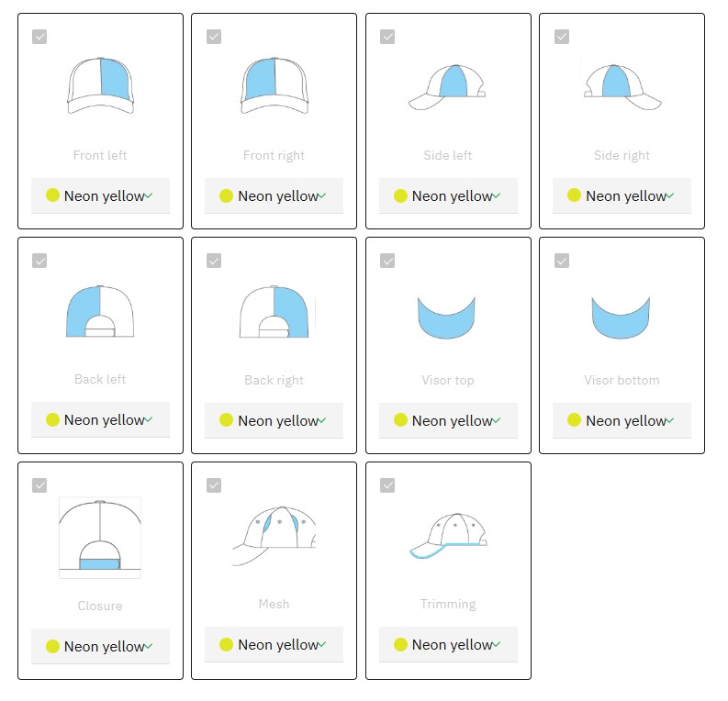Viewport: 728px width, 701px height.
Task: Toggle the Mesh card checkbox
Action: tap(214, 485)
